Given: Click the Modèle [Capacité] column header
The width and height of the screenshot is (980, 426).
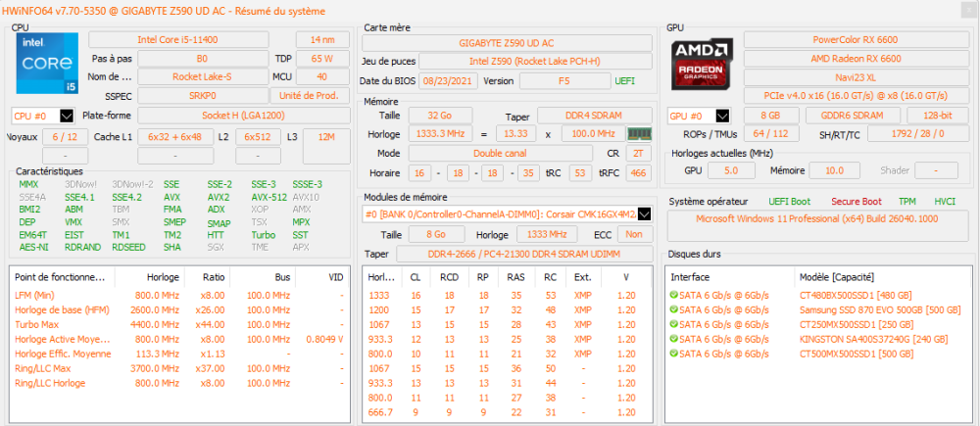Looking at the screenshot, I should (x=884, y=277).
